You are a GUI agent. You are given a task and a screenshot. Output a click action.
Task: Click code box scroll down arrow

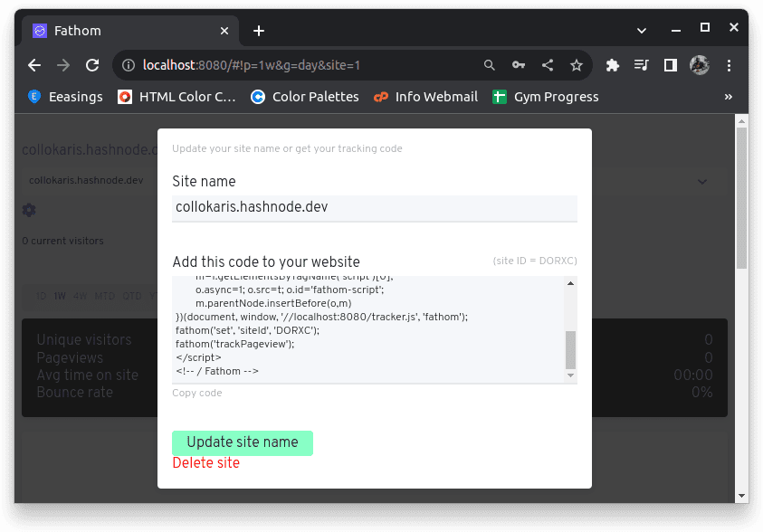pos(570,375)
